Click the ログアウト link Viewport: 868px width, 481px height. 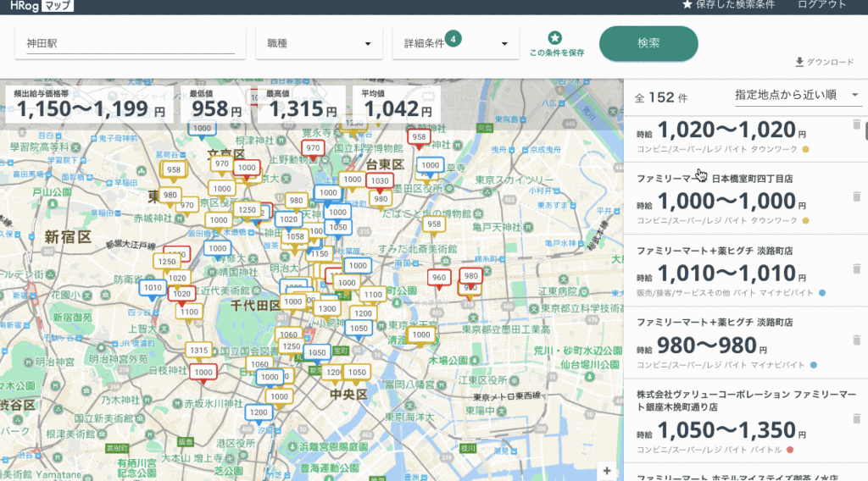click(x=821, y=5)
